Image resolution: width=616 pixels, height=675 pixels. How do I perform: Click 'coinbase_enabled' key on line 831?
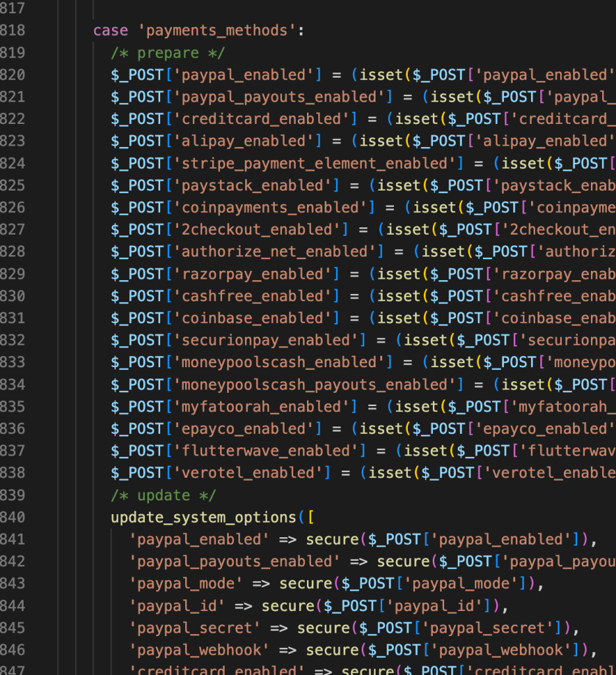point(252,318)
